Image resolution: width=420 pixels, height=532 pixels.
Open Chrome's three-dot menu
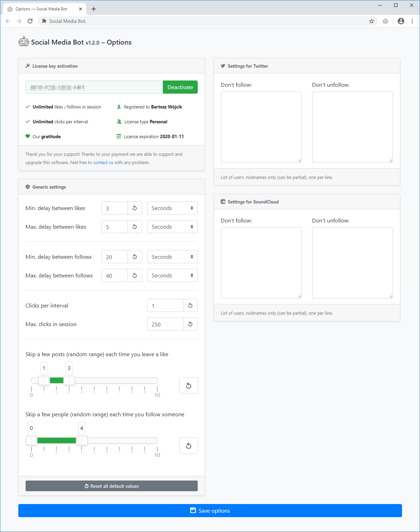click(x=412, y=21)
